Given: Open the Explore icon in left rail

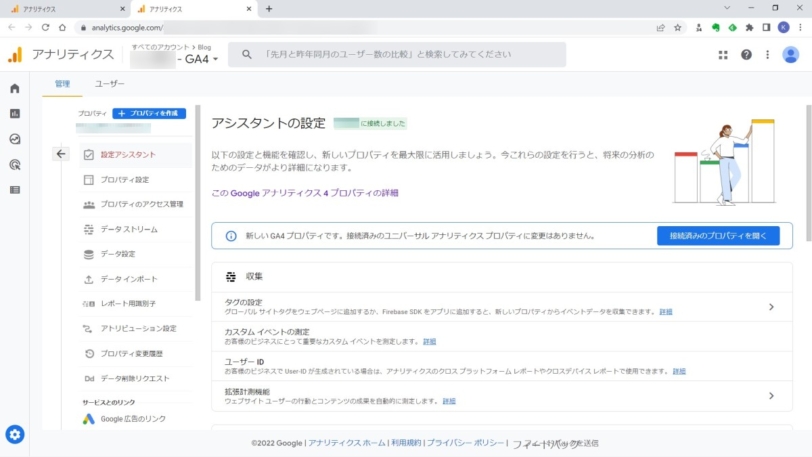Looking at the screenshot, I should click(14, 139).
